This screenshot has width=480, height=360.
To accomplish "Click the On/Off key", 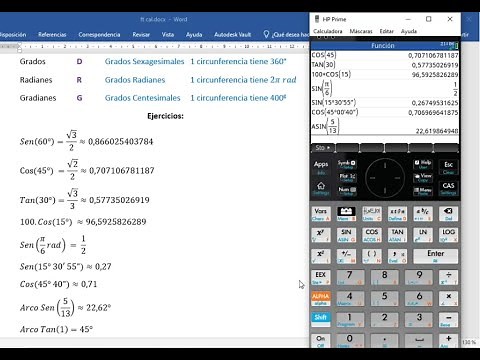I will 321,341.
